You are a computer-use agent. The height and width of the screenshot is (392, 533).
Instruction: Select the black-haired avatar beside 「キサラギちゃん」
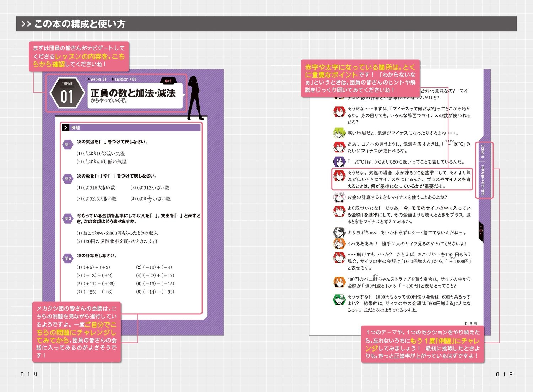pyautogui.click(x=339, y=233)
